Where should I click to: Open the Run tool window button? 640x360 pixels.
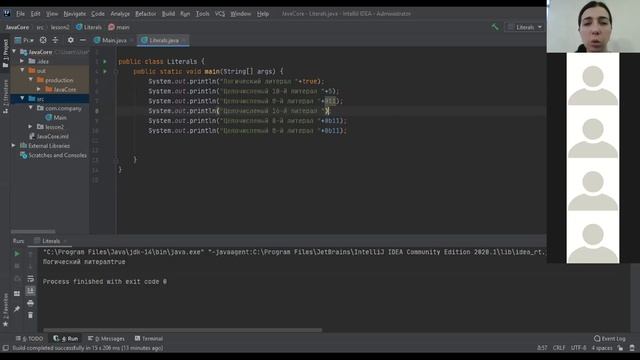(x=66, y=339)
